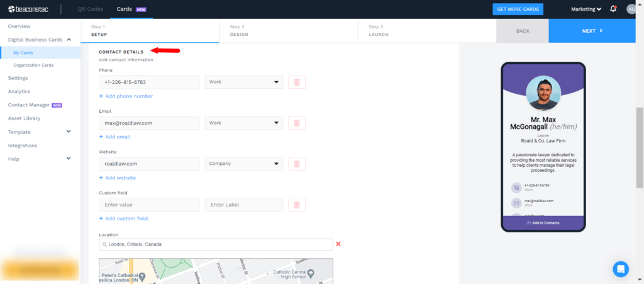Click the website input field
Viewport: 644px width, 284px height.
point(149,164)
